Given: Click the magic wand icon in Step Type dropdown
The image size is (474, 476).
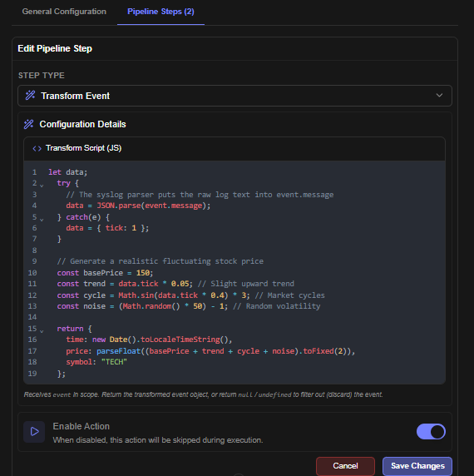Looking at the screenshot, I should coord(30,96).
